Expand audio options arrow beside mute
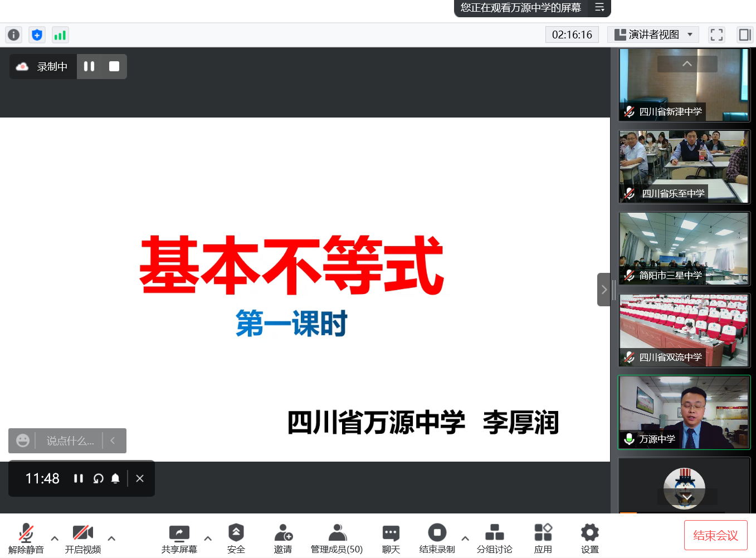Image resolution: width=756 pixels, height=558 pixels. point(55,539)
